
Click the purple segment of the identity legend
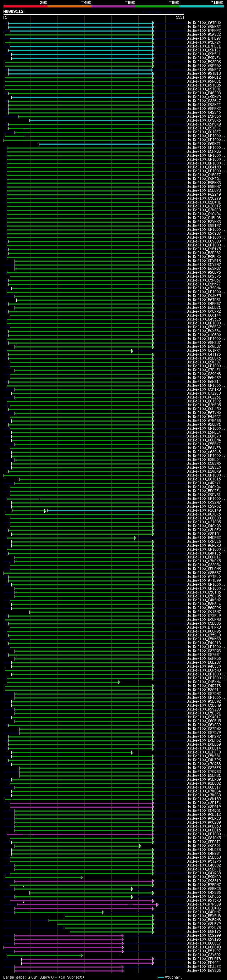(113, 6)
